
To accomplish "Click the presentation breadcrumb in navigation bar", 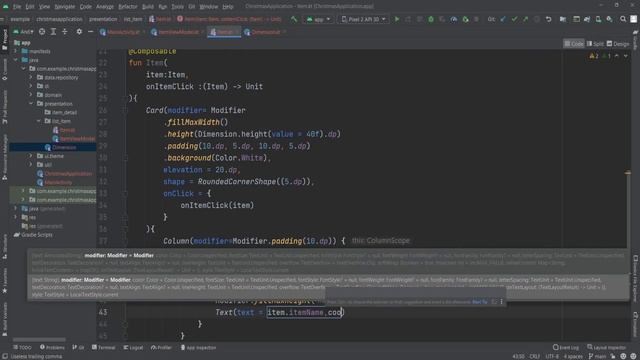I will 103,19.
